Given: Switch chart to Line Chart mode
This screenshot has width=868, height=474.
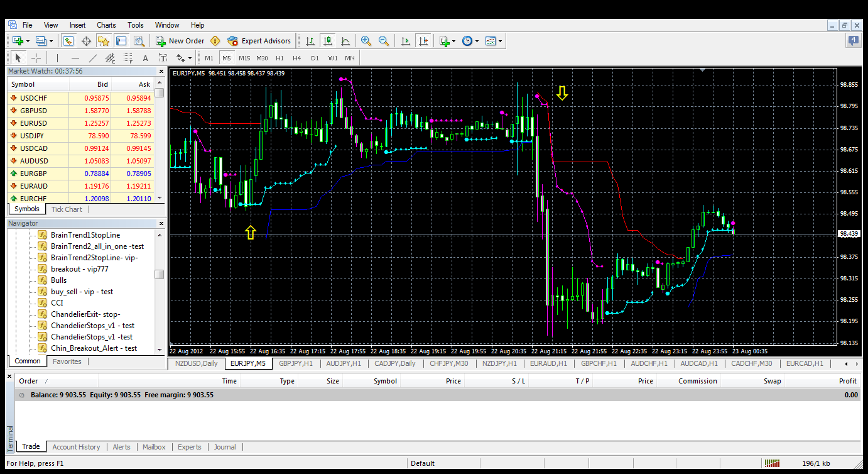Looking at the screenshot, I should (x=345, y=41).
